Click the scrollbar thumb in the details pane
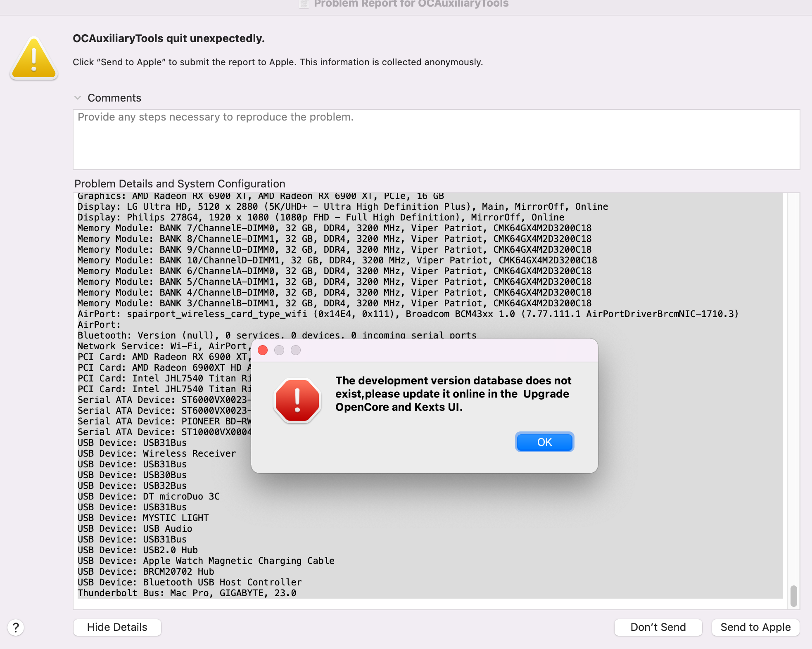Image resolution: width=812 pixels, height=649 pixels. pos(793,597)
